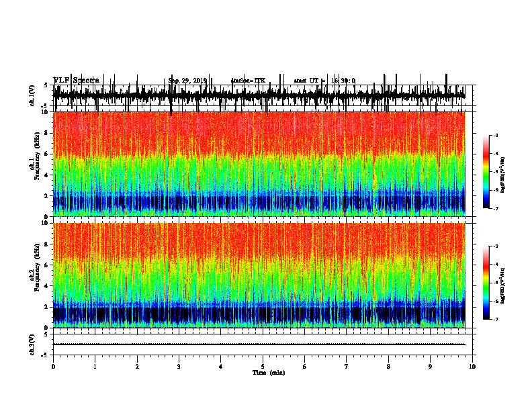Click the ch.2 lower spectrogram panel

tap(259, 275)
